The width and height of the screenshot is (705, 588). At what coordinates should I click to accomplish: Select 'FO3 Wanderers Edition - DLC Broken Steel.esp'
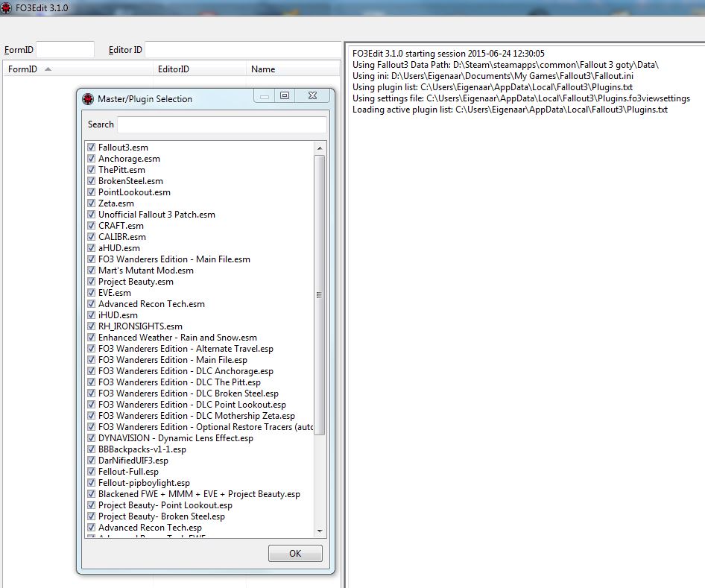pos(189,393)
